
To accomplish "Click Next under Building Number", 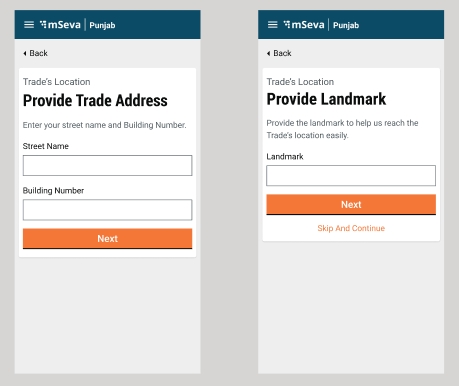I will coord(107,239).
